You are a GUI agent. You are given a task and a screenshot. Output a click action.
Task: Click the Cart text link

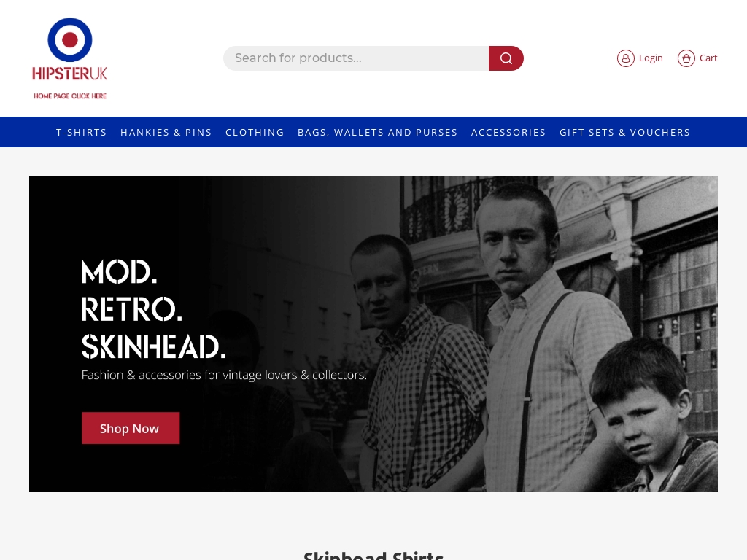click(708, 58)
